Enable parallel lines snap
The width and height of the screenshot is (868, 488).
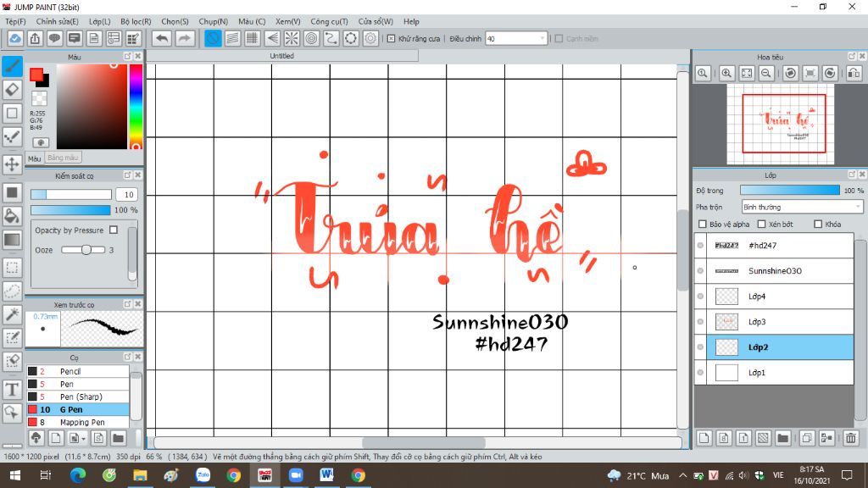click(x=233, y=38)
